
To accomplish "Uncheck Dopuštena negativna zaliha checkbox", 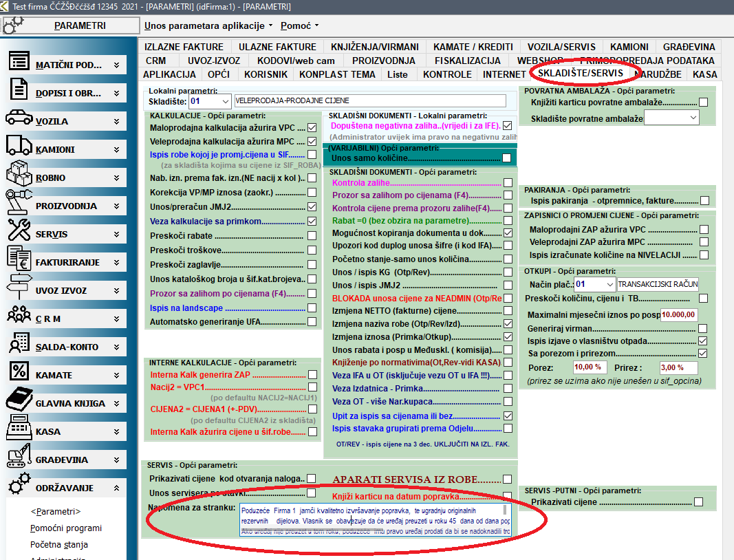I will (x=508, y=125).
